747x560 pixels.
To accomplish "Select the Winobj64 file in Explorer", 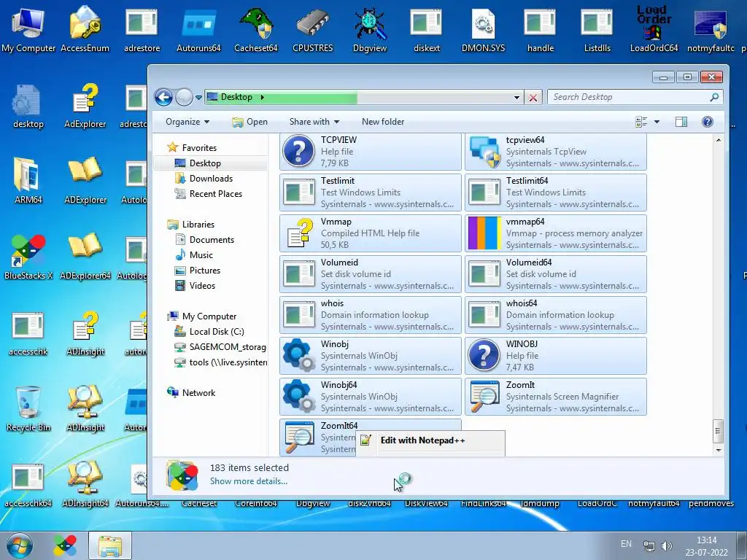I will click(x=371, y=397).
